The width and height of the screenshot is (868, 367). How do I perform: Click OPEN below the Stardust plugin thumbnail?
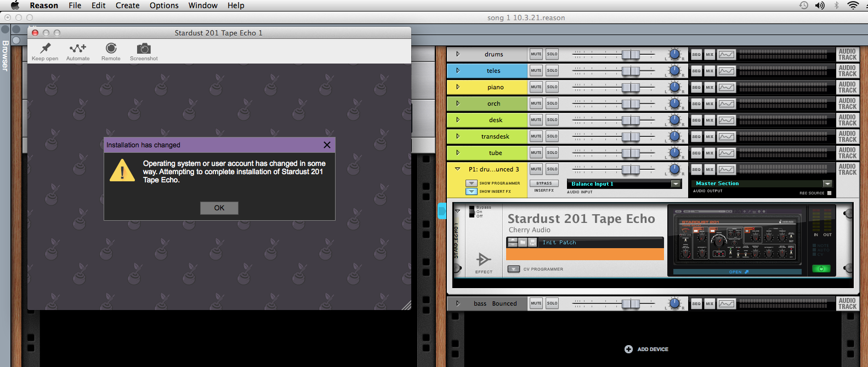point(737,272)
